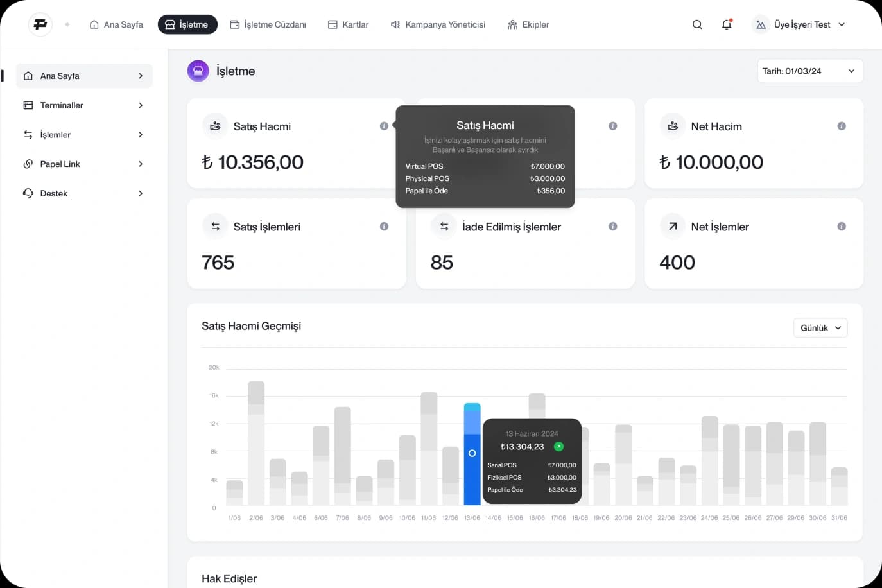Expand Ana Sayfa sidebar chevron
The width and height of the screenshot is (882, 588).
(141, 76)
